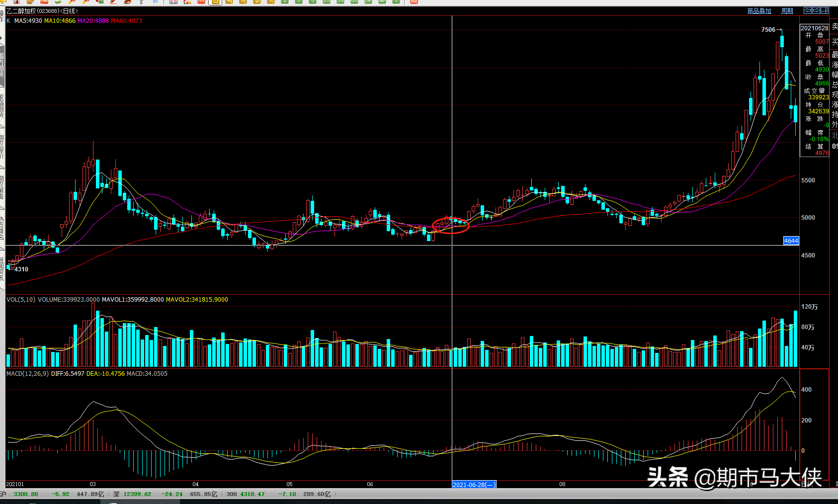Screen dimensions: 838x504
Task: Click the 03 month axis label
Action: pos(92,484)
